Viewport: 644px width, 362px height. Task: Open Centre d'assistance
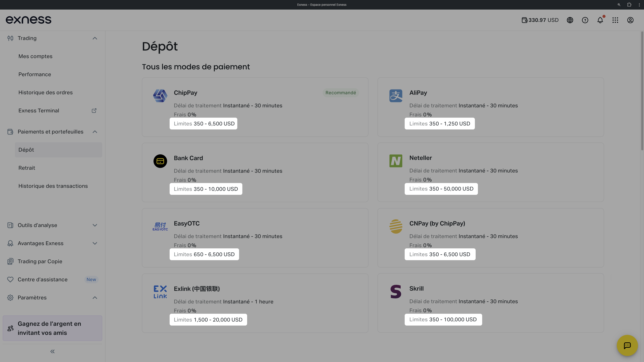43,280
